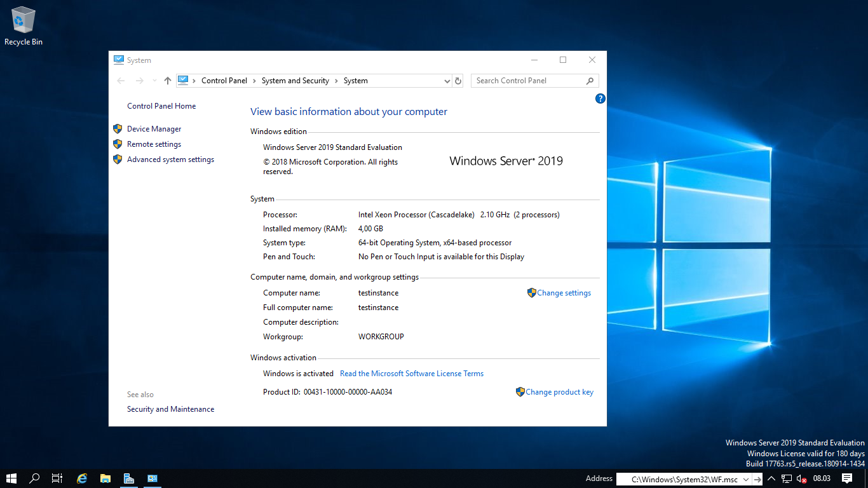Open Advanced system settings
The image size is (868, 488).
170,159
